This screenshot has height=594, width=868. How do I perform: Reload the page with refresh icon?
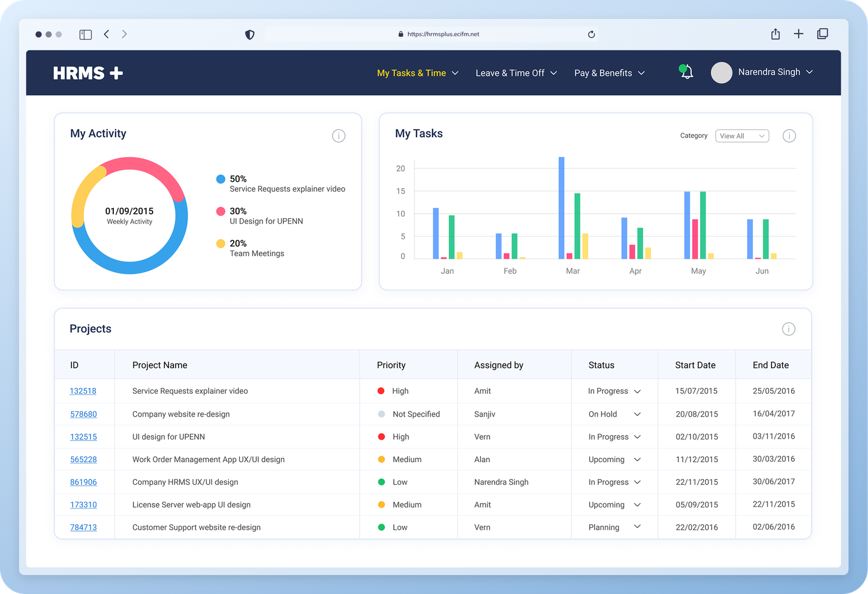tap(591, 34)
